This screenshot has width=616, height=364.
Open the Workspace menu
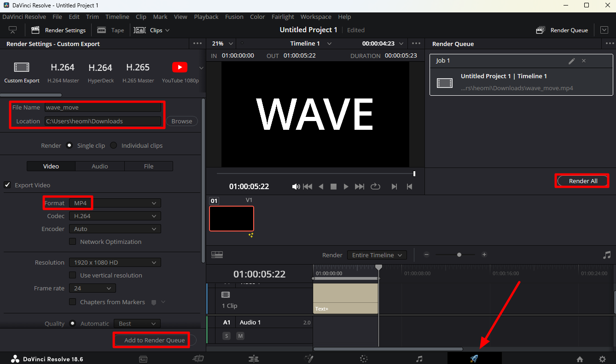click(316, 17)
